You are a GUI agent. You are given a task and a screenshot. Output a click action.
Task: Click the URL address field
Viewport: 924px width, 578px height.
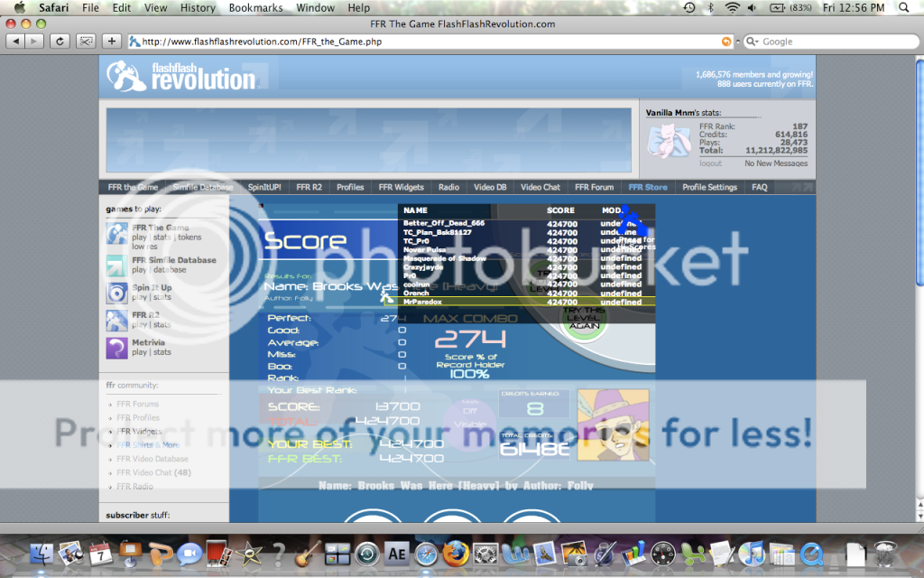point(424,42)
